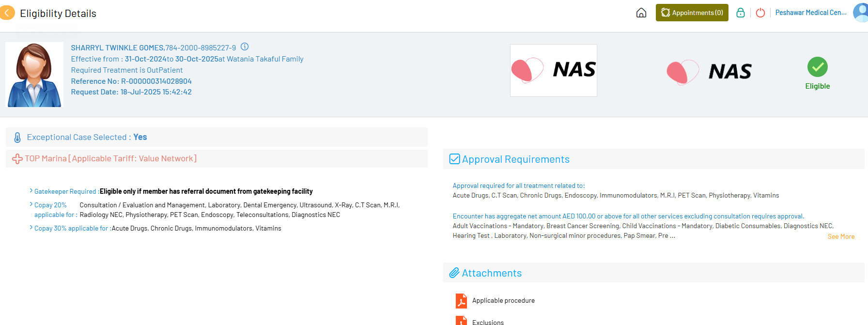This screenshot has width=868, height=325.
Task: Select the Attachments section header
Action: (x=492, y=273)
